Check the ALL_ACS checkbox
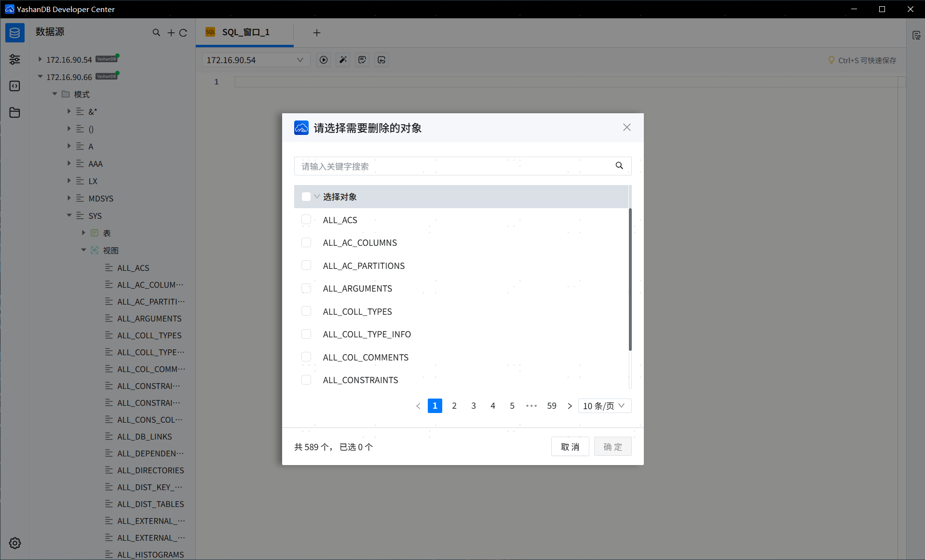Image resolution: width=925 pixels, height=560 pixels. 307,220
